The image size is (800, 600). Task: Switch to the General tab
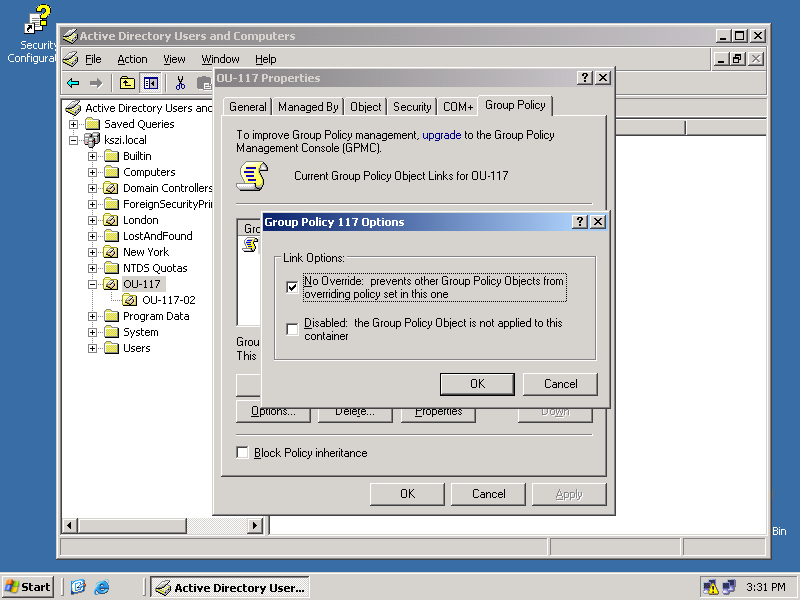247,107
